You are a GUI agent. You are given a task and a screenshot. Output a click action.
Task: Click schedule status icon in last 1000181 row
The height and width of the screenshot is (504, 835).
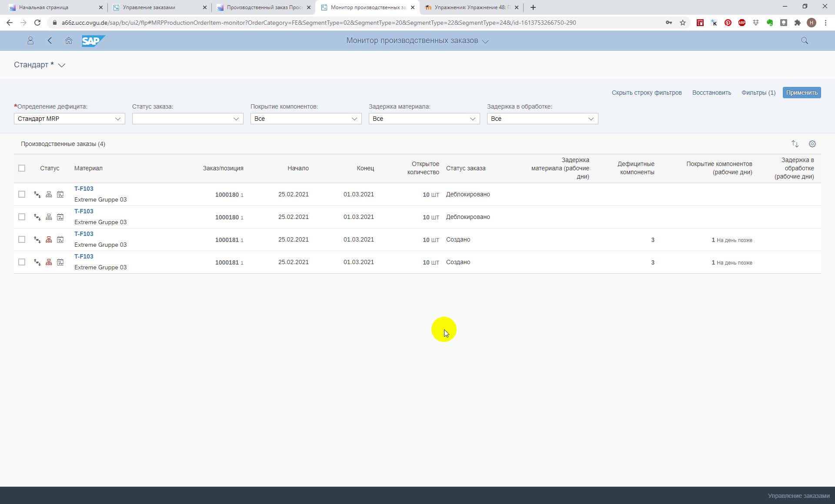click(60, 262)
